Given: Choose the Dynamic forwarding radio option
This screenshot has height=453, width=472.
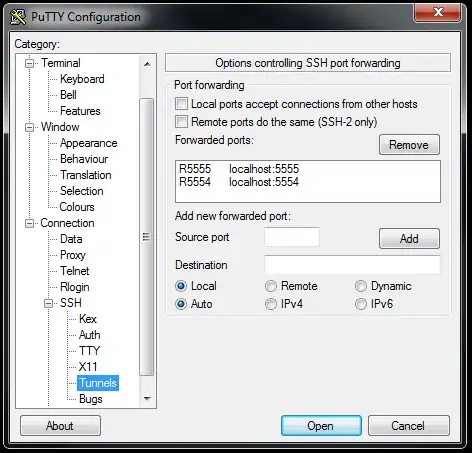Looking at the screenshot, I should click(x=361, y=286).
